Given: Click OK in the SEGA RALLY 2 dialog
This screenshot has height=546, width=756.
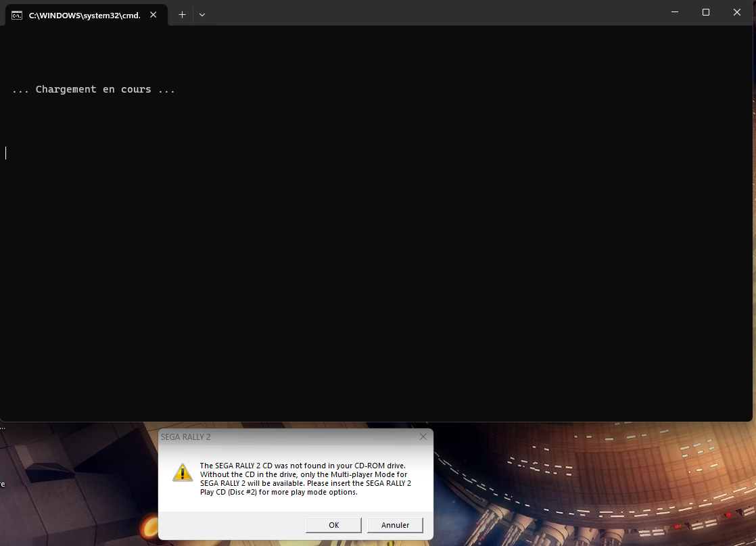Looking at the screenshot, I should tap(333, 525).
